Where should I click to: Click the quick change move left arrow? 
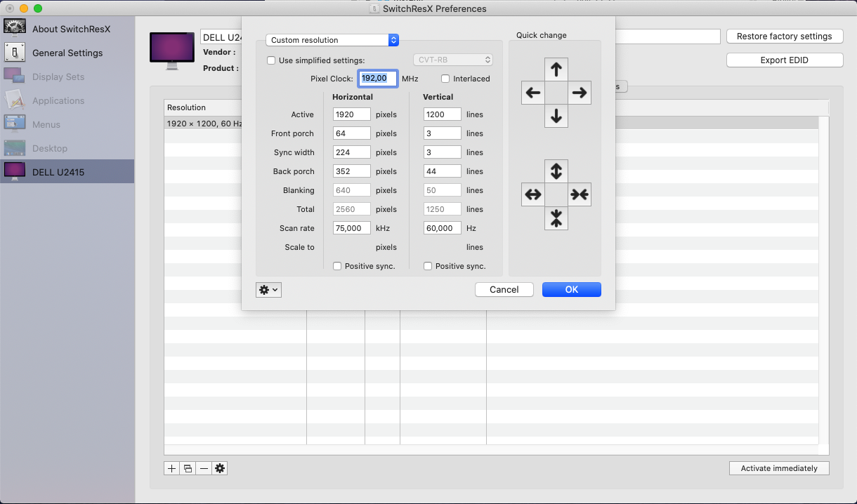(x=533, y=92)
